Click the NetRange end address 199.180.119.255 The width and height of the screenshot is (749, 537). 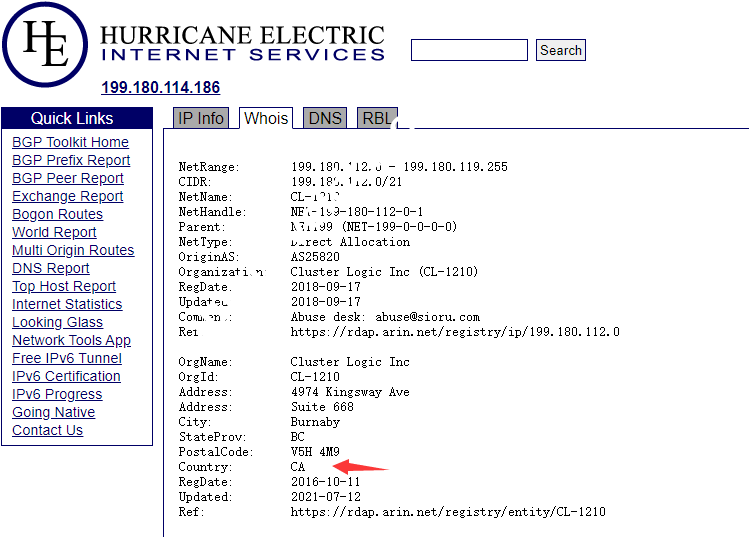click(455, 167)
